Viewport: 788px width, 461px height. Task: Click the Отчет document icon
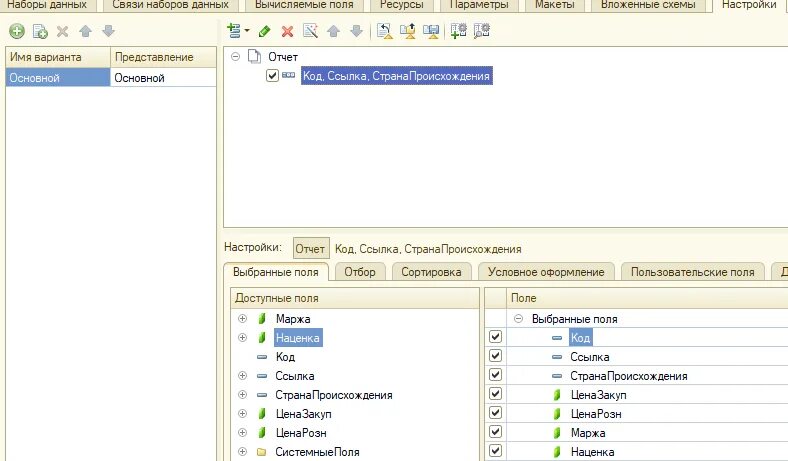tap(255, 56)
